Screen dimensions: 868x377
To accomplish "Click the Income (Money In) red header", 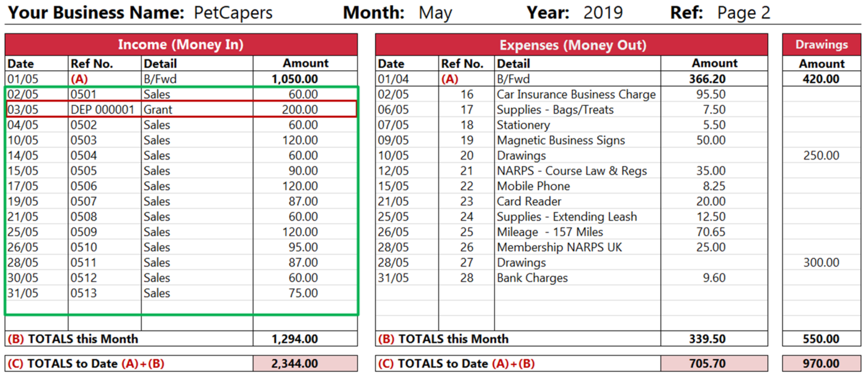I will coord(181,45).
